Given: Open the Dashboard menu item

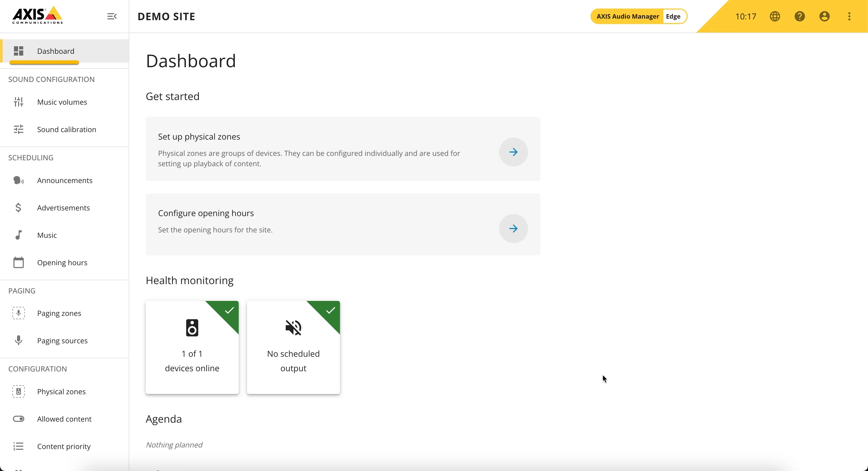Looking at the screenshot, I should (x=65, y=51).
